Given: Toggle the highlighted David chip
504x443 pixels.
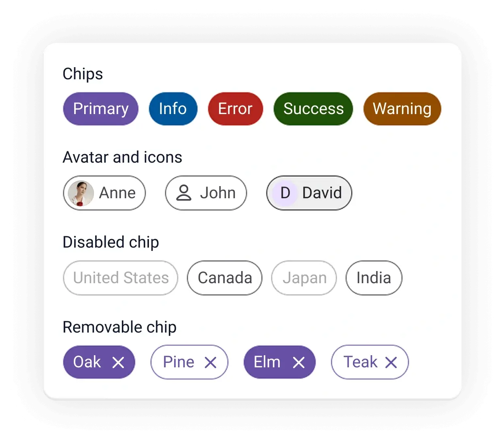Looking at the screenshot, I should [x=309, y=193].
